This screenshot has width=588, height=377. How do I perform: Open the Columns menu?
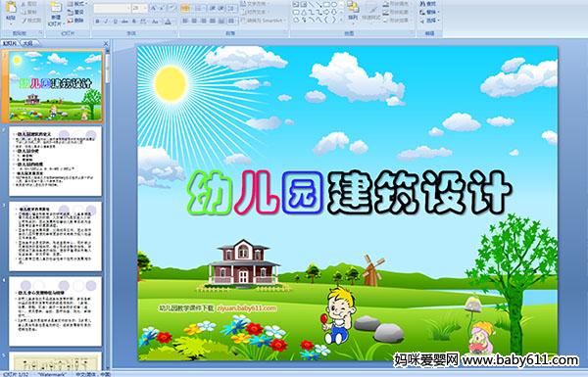click(231, 21)
